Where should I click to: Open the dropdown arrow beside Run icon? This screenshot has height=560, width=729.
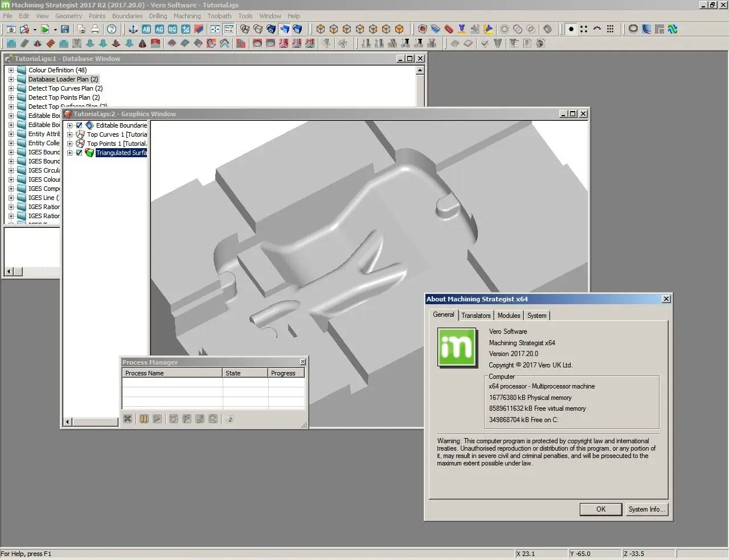point(55,29)
